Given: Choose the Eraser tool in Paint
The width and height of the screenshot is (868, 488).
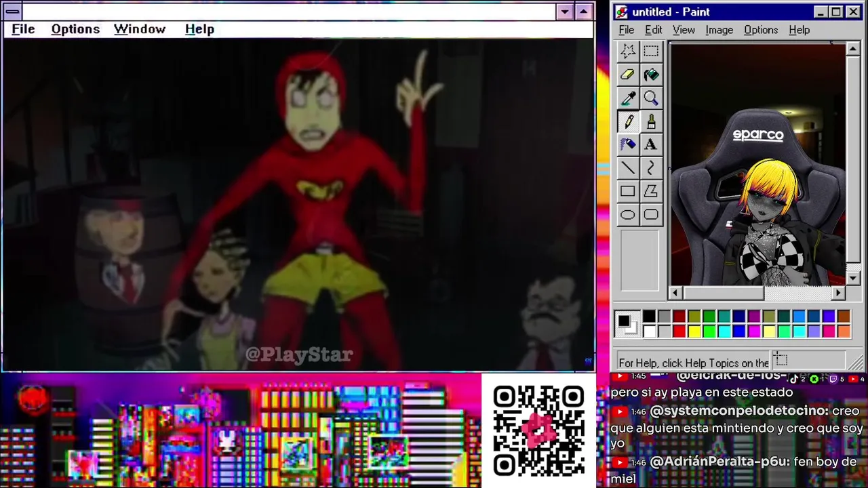Looking at the screenshot, I should [x=628, y=75].
